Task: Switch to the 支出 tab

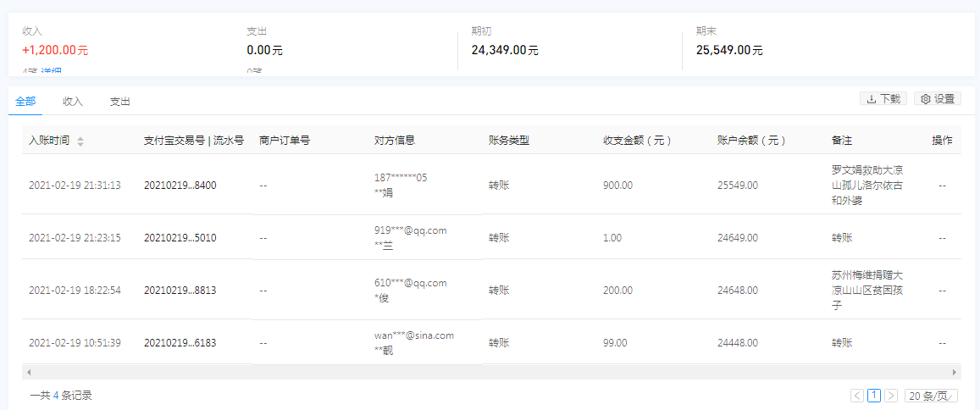Action: [120, 102]
